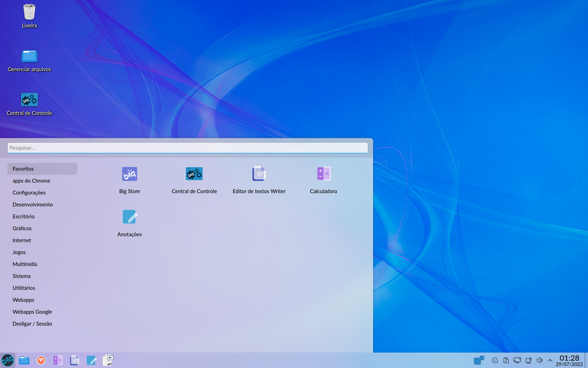Open display configuration tray icon

pyautogui.click(x=517, y=360)
